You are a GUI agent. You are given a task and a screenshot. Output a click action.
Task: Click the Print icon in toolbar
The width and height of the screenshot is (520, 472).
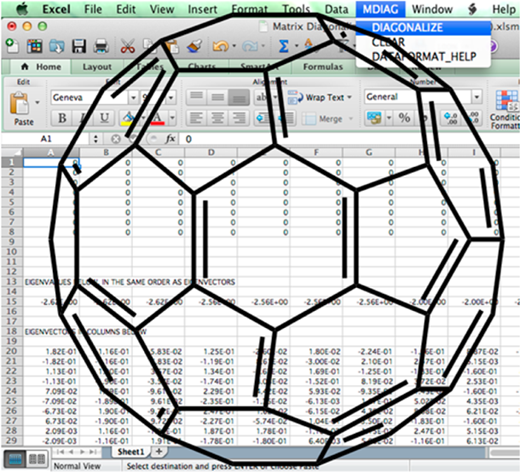(x=101, y=46)
